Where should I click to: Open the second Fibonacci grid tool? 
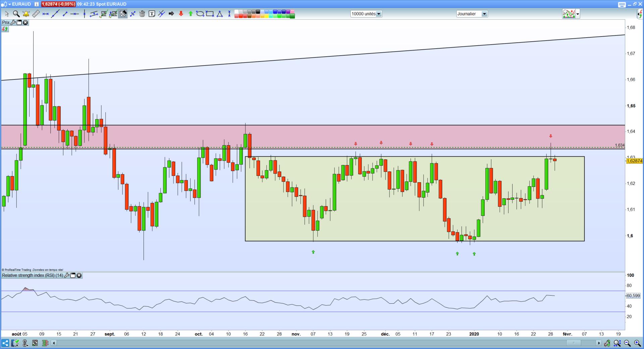coord(113,14)
